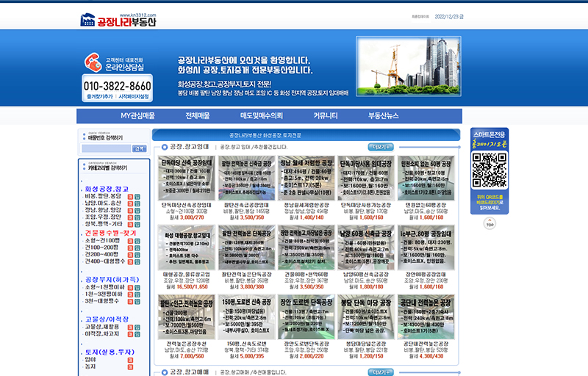Click the red icon beside 소형~건100평

130,241
